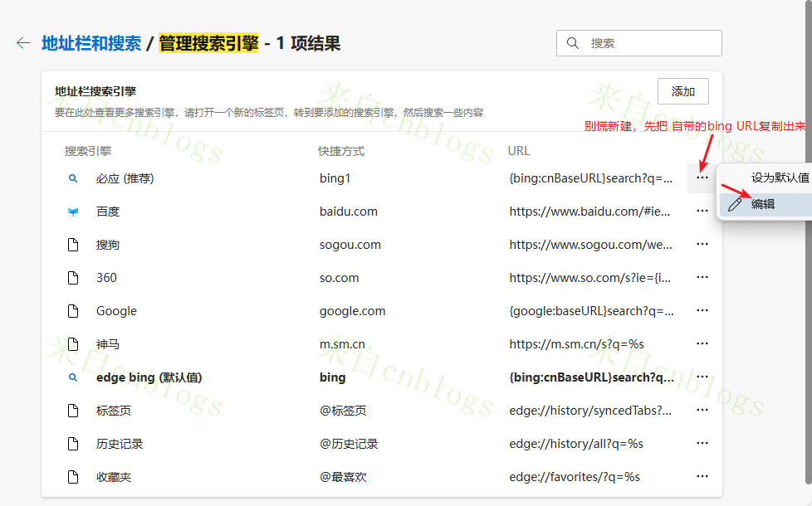Open the options menu for baidu.com
This screenshot has height=506, width=812.
(702, 211)
